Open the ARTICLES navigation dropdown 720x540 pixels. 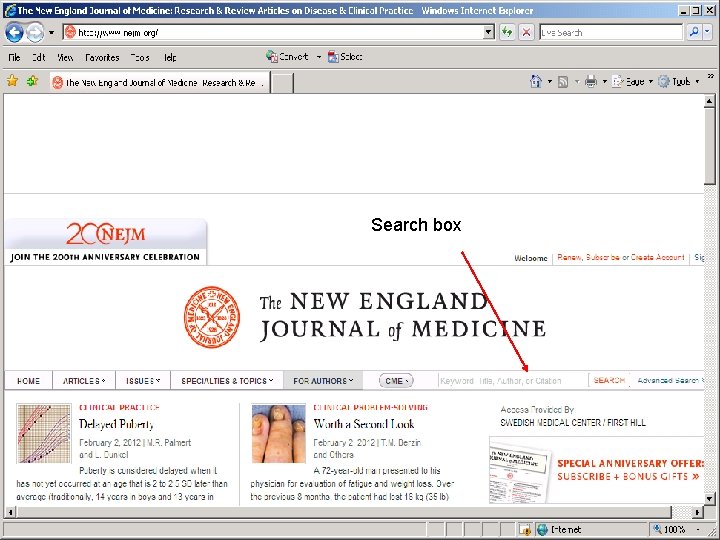point(84,381)
